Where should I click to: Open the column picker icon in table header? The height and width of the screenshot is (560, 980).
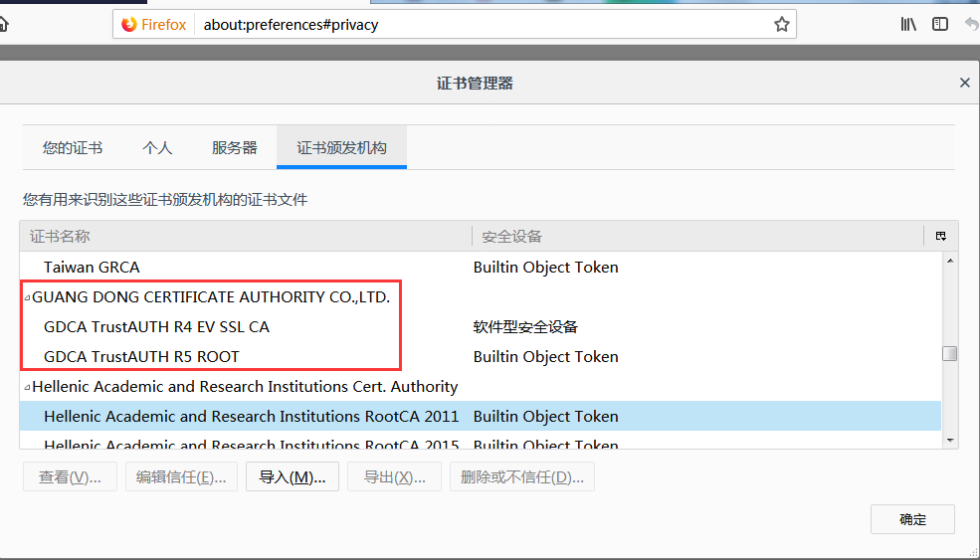click(940, 237)
